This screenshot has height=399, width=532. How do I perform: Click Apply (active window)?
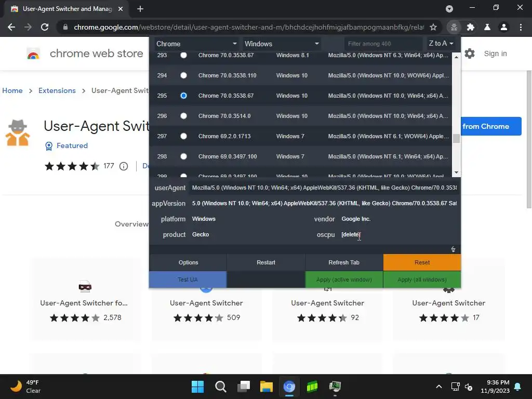[344, 280]
